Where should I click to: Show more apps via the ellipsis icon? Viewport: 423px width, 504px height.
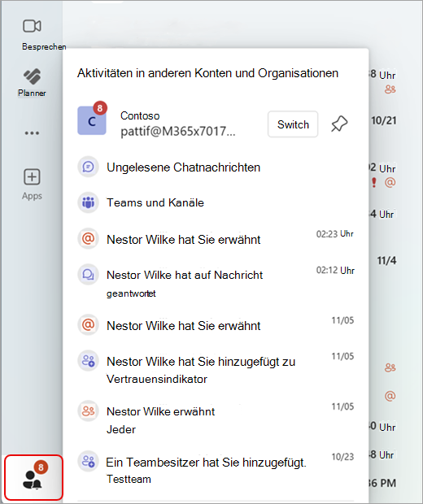[32, 133]
